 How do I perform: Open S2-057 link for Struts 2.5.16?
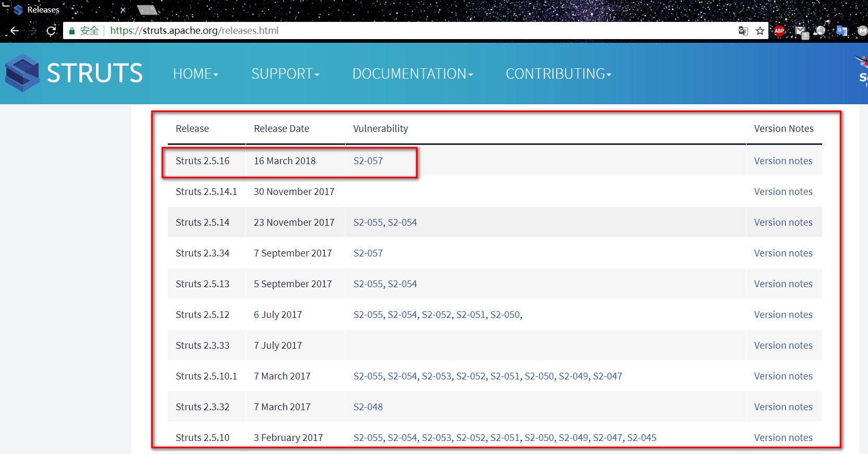click(368, 161)
